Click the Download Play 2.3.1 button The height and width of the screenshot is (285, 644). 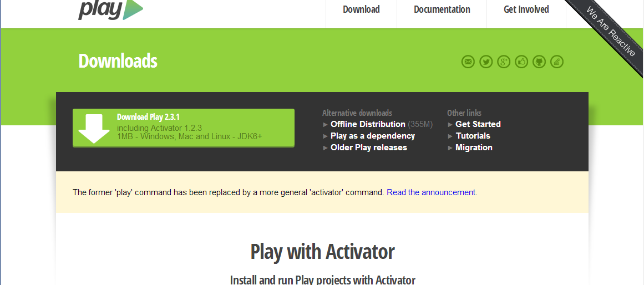click(184, 128)
